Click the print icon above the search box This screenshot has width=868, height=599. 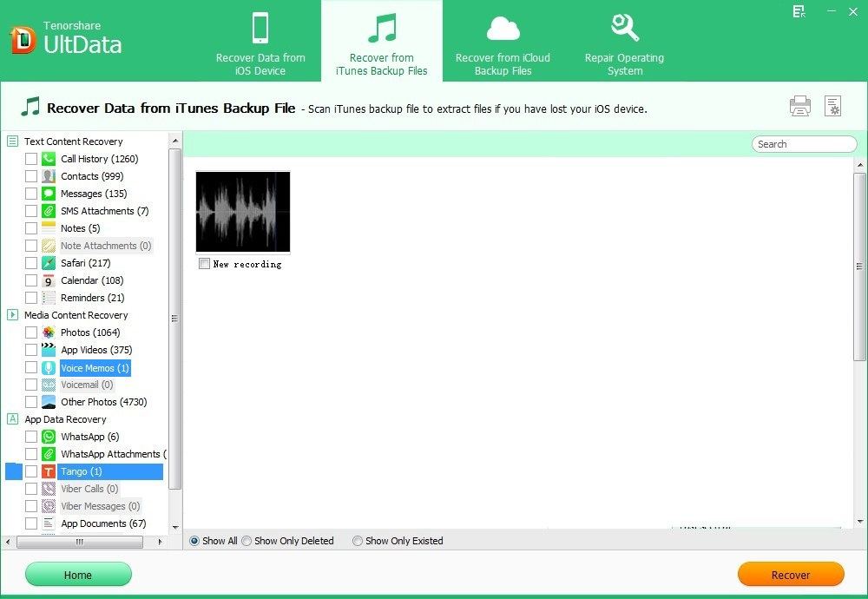pyautogui.click(x=799, y=105)
